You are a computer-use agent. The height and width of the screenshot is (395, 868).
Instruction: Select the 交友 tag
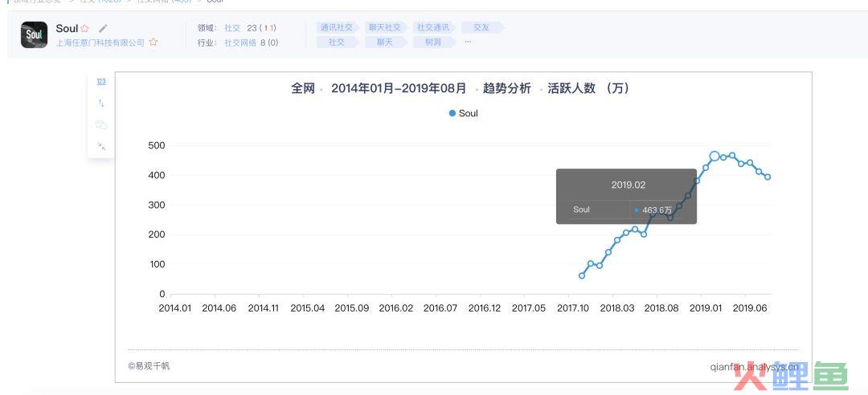click(481, 27)
